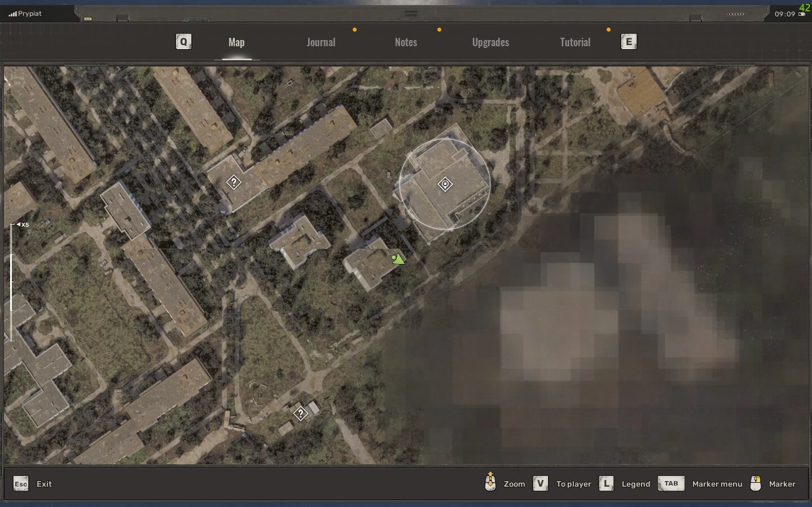Open the Legend
This screenshot has height=507, width=812.
click(635, 484)
